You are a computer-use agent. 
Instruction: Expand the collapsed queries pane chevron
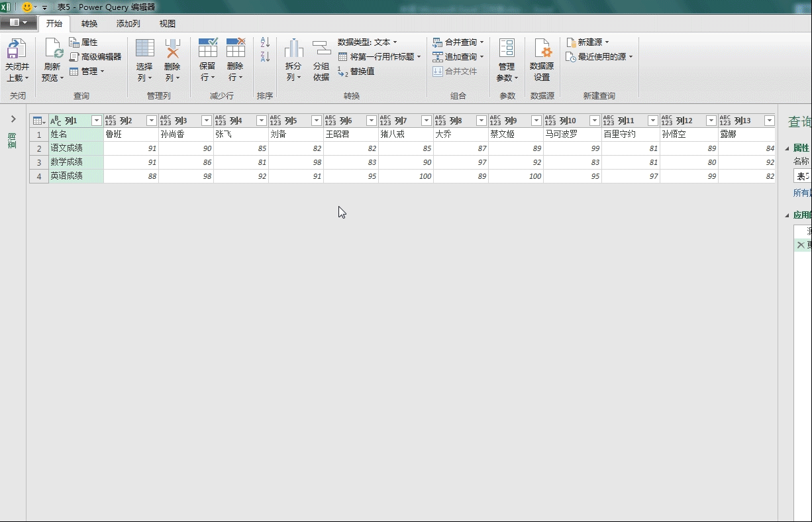13,119
